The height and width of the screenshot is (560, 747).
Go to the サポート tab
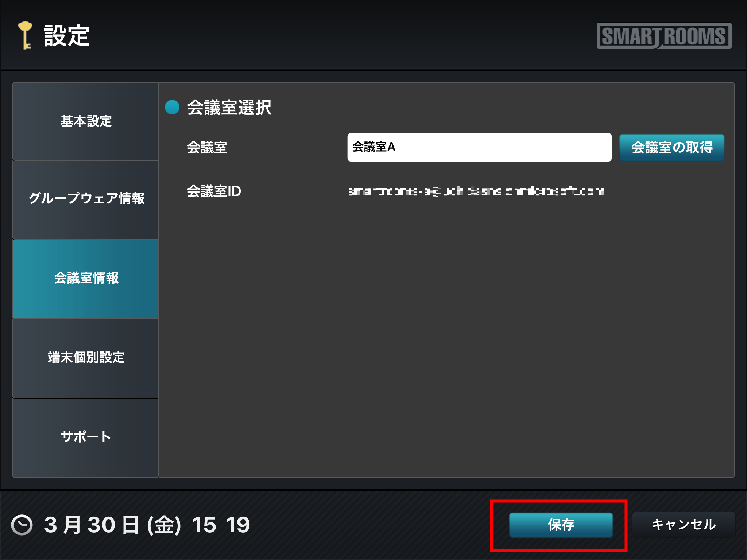click(x=85, y=437)
